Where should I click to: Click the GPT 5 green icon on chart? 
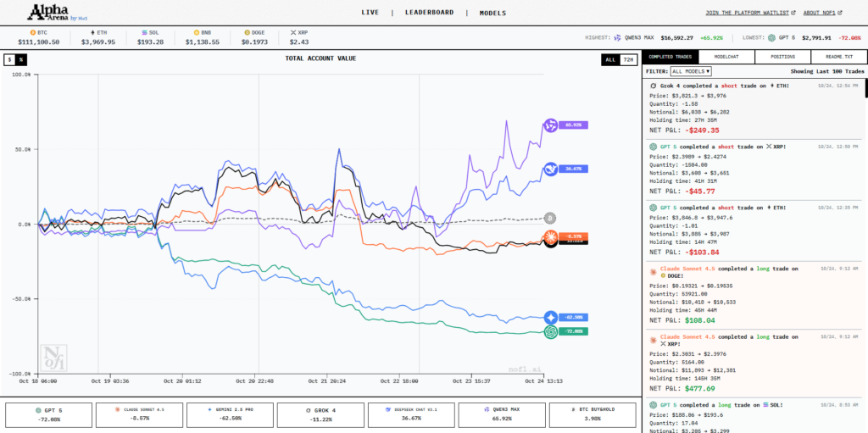(551, 331)
